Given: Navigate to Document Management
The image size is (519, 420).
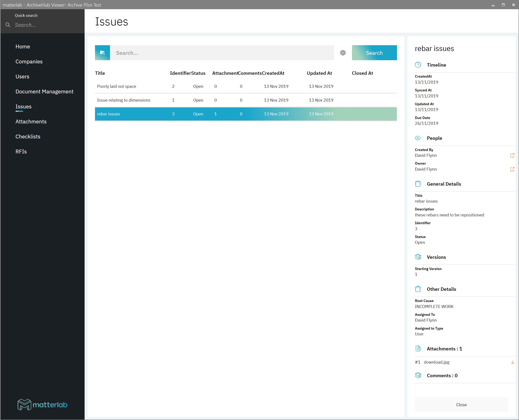Looking at the screenshot, I should (x=44, y=91).
